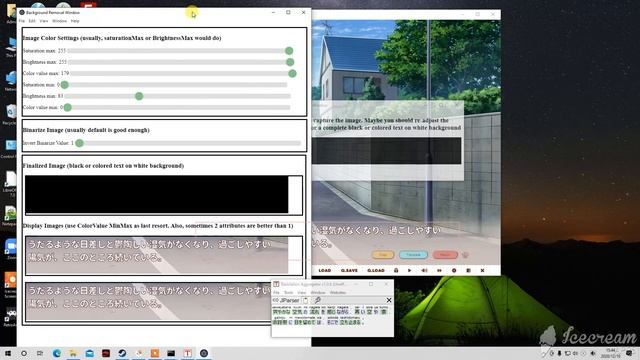Screen dimensions: 640x360
Task: Open the Cortana search circle on taskbar
Action: (24, 353)
